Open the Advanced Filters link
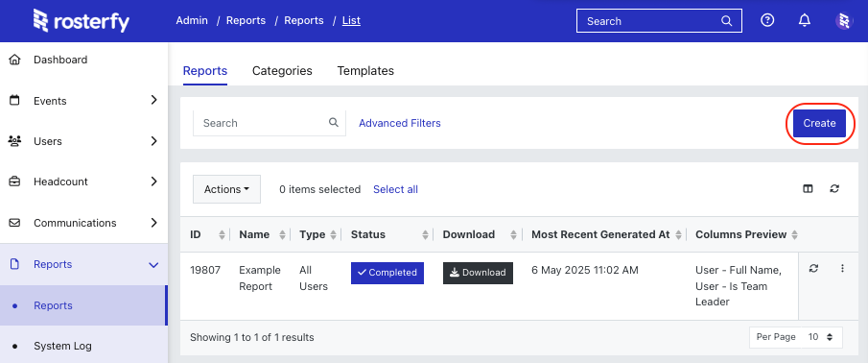The image size is (868, 363). 400,123
